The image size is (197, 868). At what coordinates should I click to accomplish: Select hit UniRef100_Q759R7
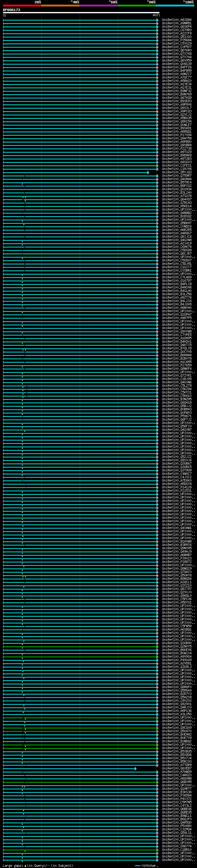pyautogui.click(x=177, y=176)
